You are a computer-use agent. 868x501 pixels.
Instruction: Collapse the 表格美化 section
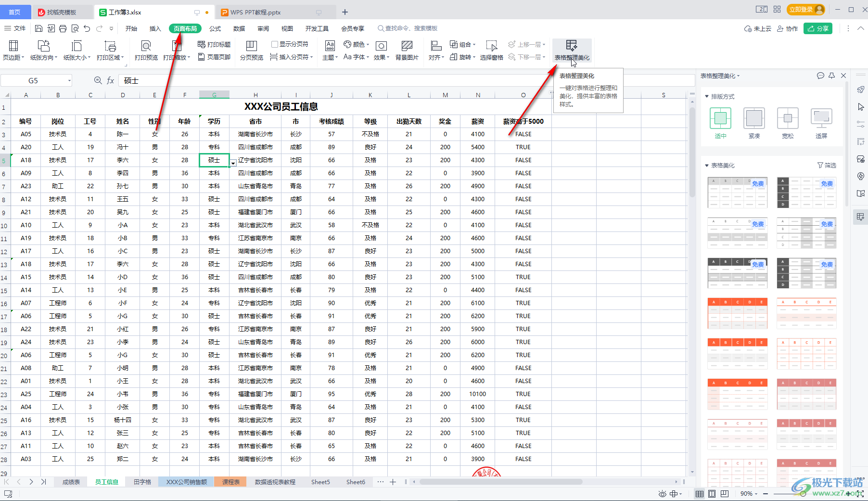[707, 166]
